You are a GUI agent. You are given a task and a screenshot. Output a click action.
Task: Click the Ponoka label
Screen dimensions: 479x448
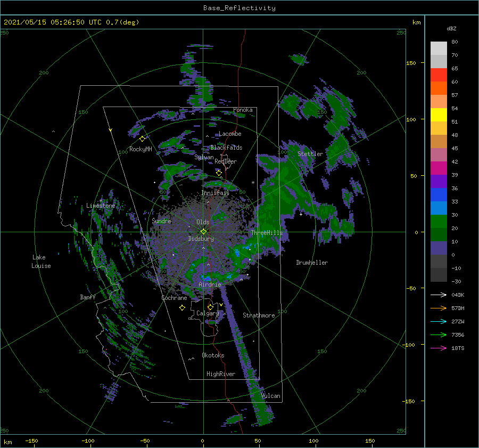(243, 110)
